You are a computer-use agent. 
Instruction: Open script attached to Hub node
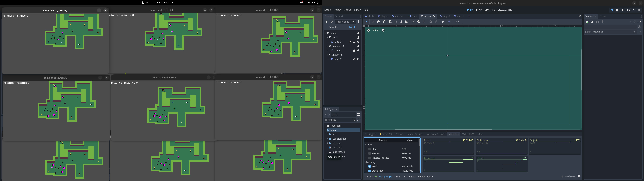[x=358, y=38]
